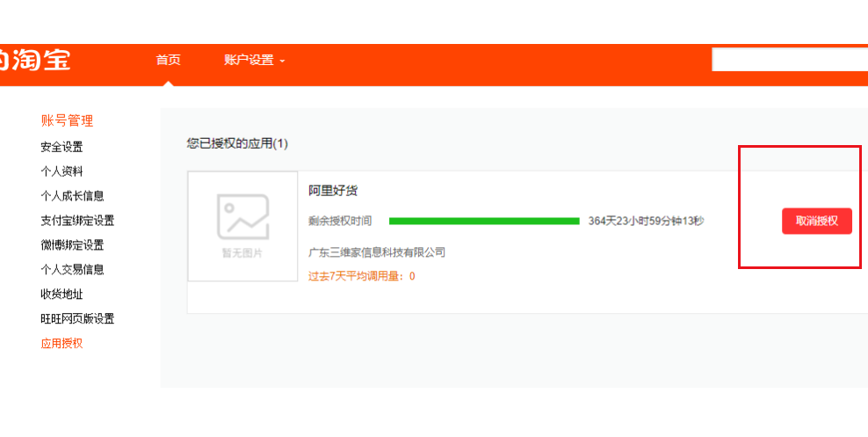
Task: Go to 个人资料 in the sidebar
Action: 61,171
